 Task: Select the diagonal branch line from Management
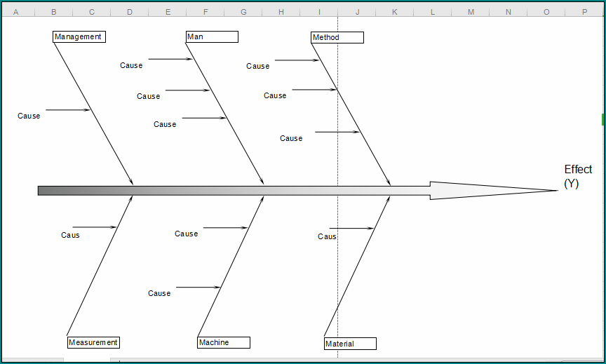93,114
